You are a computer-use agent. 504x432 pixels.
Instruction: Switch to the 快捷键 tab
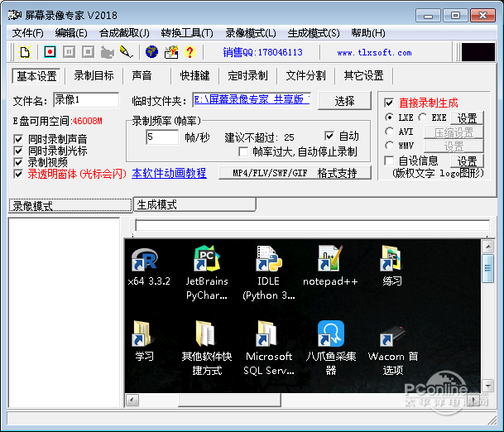[194, 76]
